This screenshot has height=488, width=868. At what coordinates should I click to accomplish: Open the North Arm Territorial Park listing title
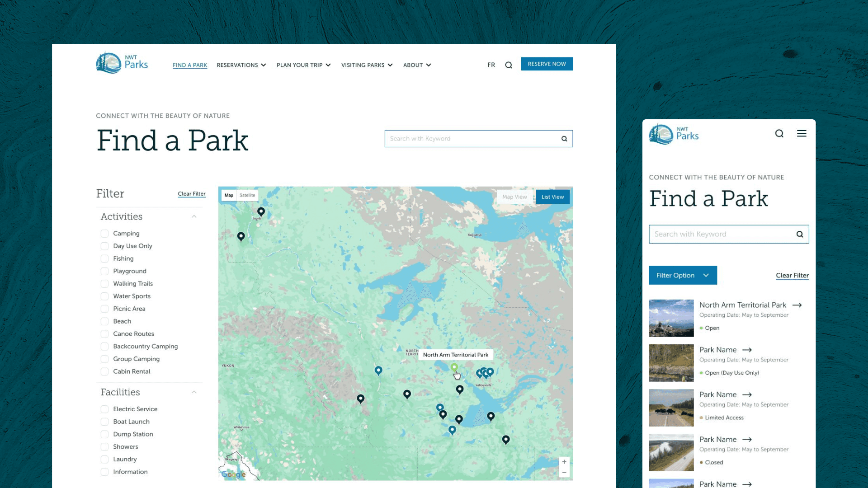(743, 305)
